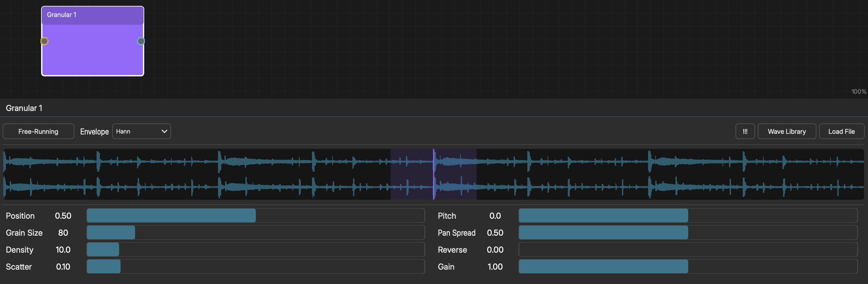Click the 100% zoom indicator on canvas
This screenshot has height=284, width=868.
(x=859, y=92)
